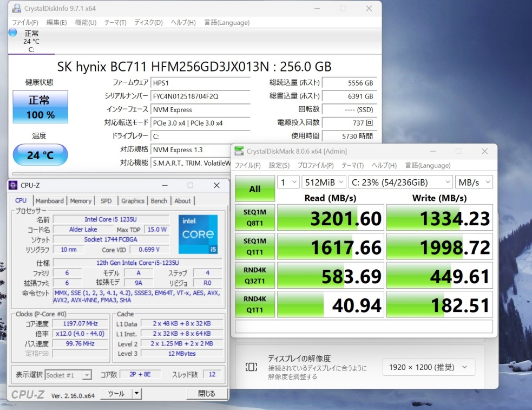
Task: Click the CPU-Z title bar icon
Action: (x=13, y=185)
